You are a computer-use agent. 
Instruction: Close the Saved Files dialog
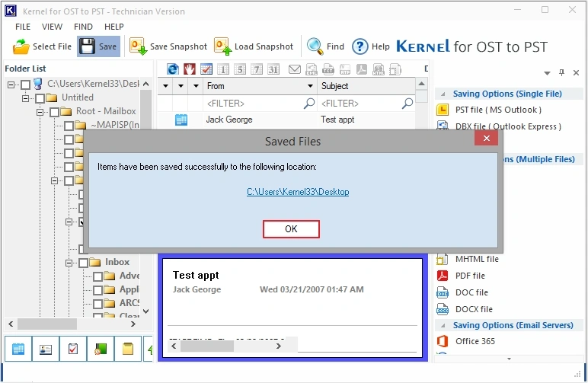(487, 139)
